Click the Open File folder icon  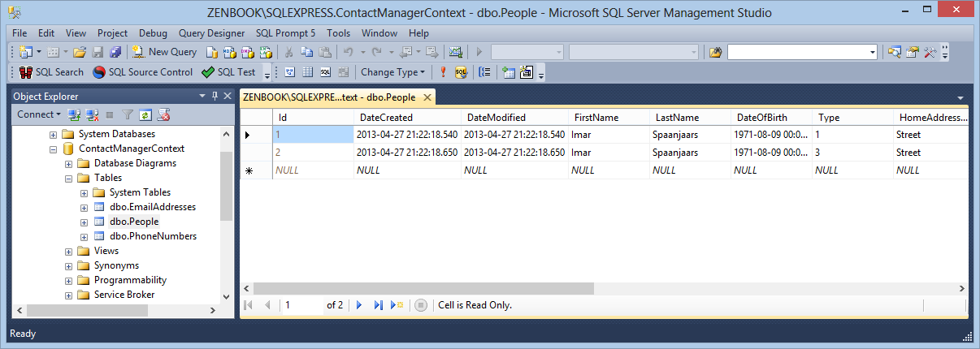coord(80,52)
